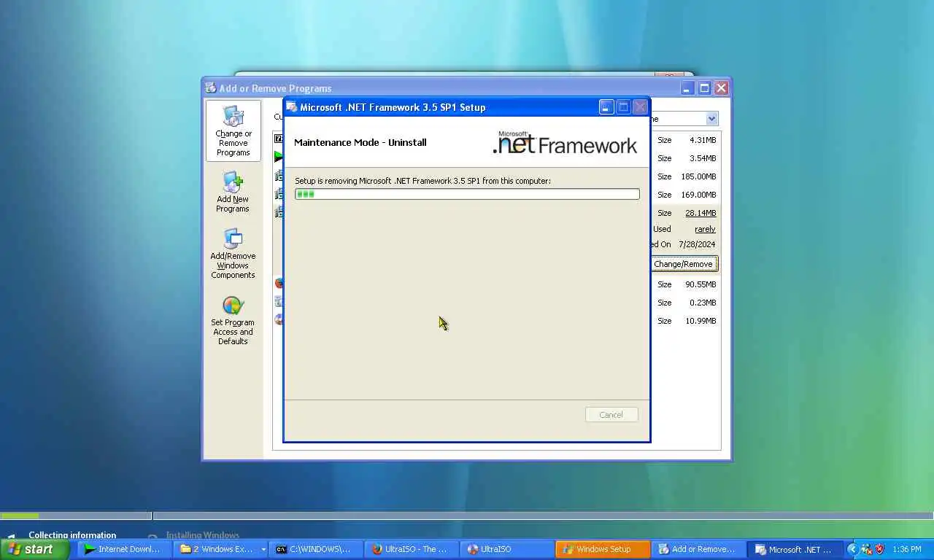The width and height of the screenshot is (934, 560).
Task: Switch to Windows Setup taskbar button
Action: coord(602,549)
